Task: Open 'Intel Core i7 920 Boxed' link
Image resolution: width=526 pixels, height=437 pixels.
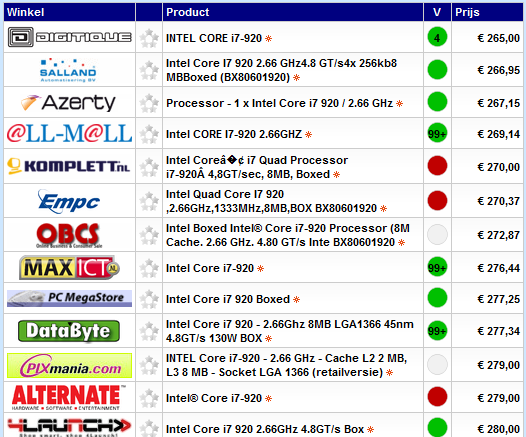Action: (228, 299)
